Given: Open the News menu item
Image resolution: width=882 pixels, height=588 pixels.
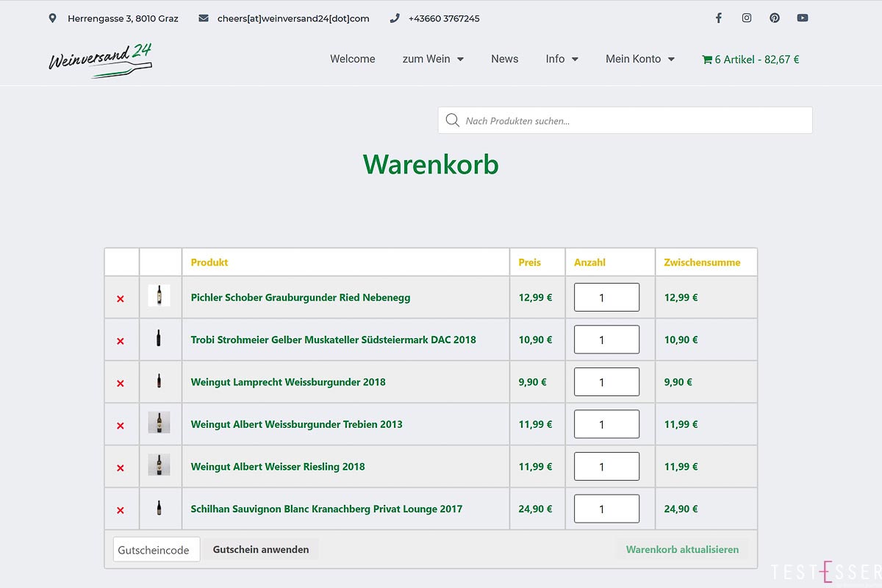Looking at the screenshot, I should coord(505,59).
